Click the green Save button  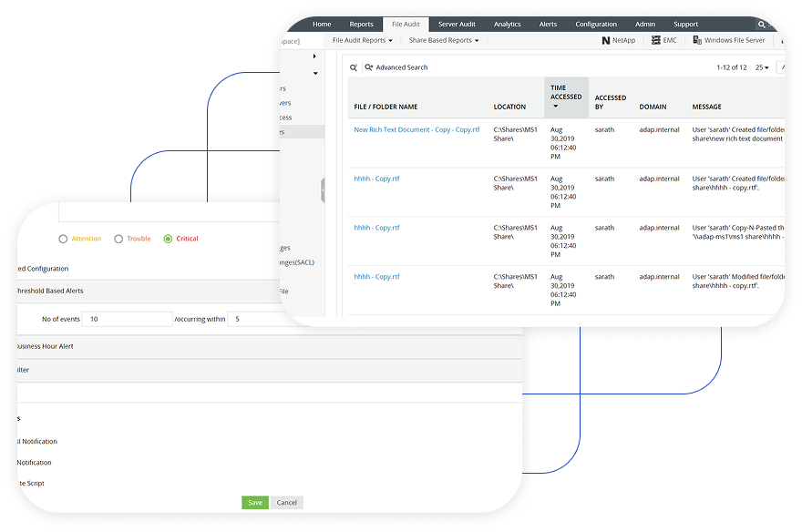(254, 503)
